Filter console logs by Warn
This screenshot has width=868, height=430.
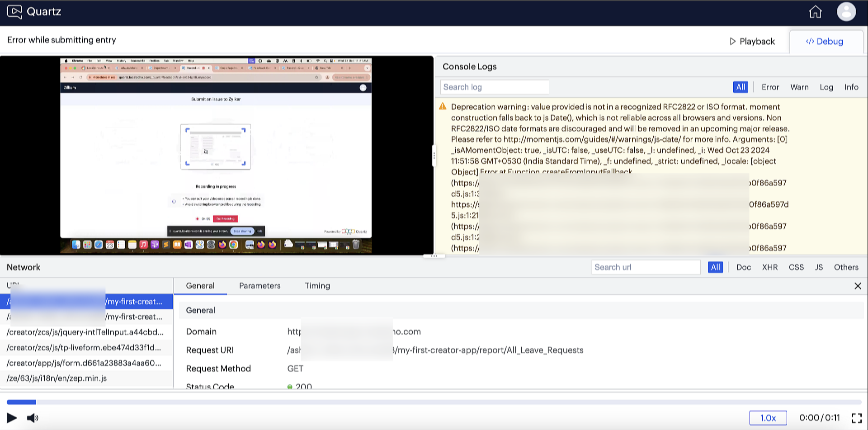click(799, 87)
